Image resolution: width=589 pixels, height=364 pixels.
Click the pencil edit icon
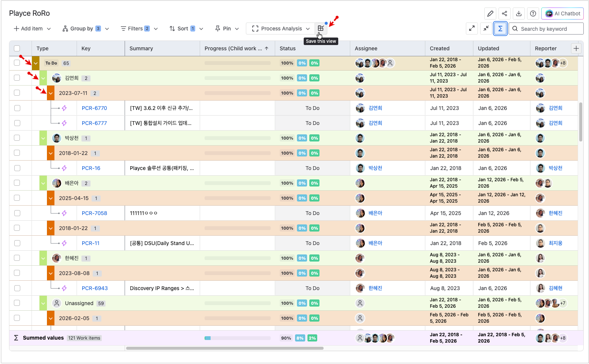click(x=490, y=14)
